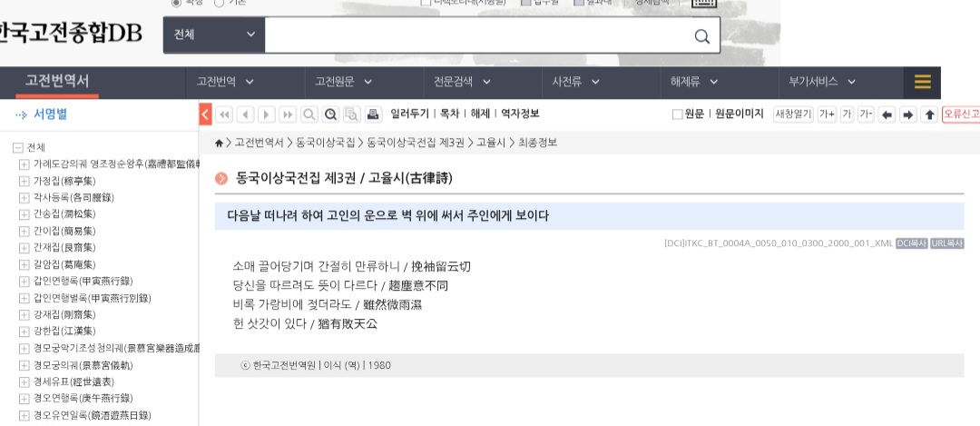Click the print icon in the toolbar
Viewport: 980px width, 426px height.
coord(373,114)
